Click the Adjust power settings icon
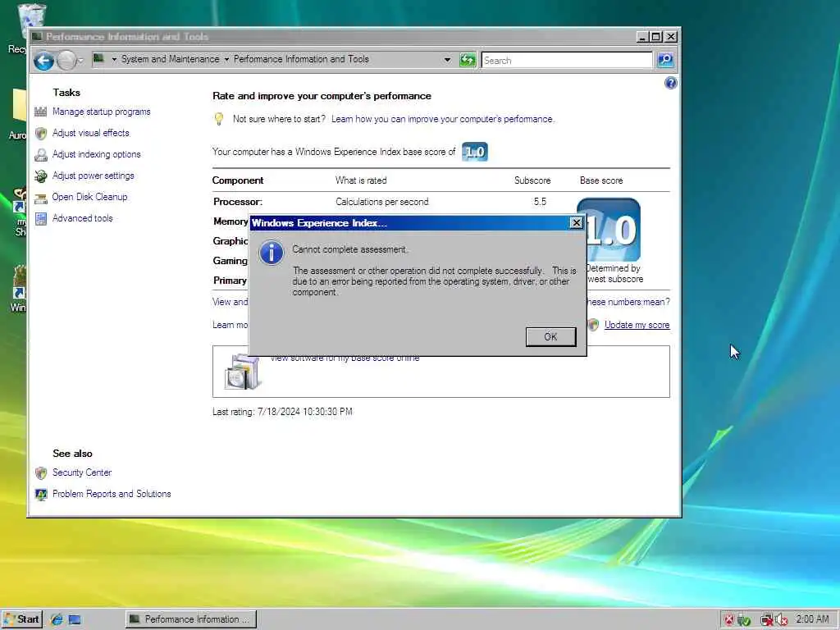This screenshot has height=630, width=840. [x=41, y=176]
